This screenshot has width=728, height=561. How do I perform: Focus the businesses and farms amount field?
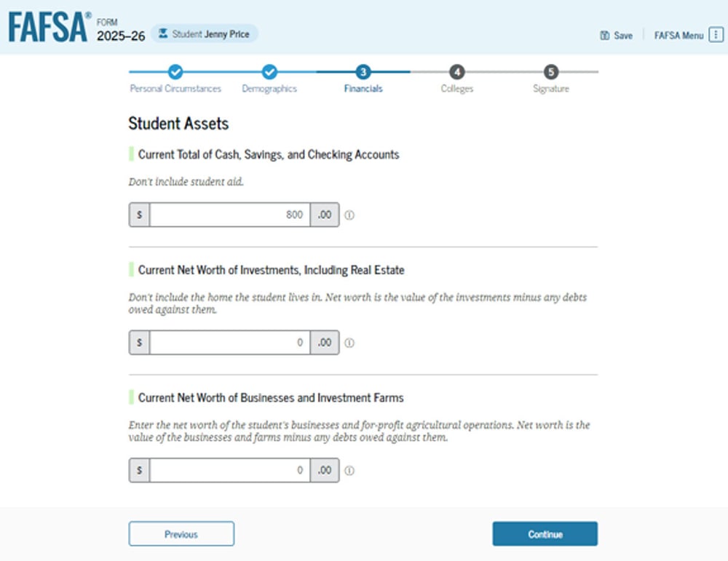(229, 471)
